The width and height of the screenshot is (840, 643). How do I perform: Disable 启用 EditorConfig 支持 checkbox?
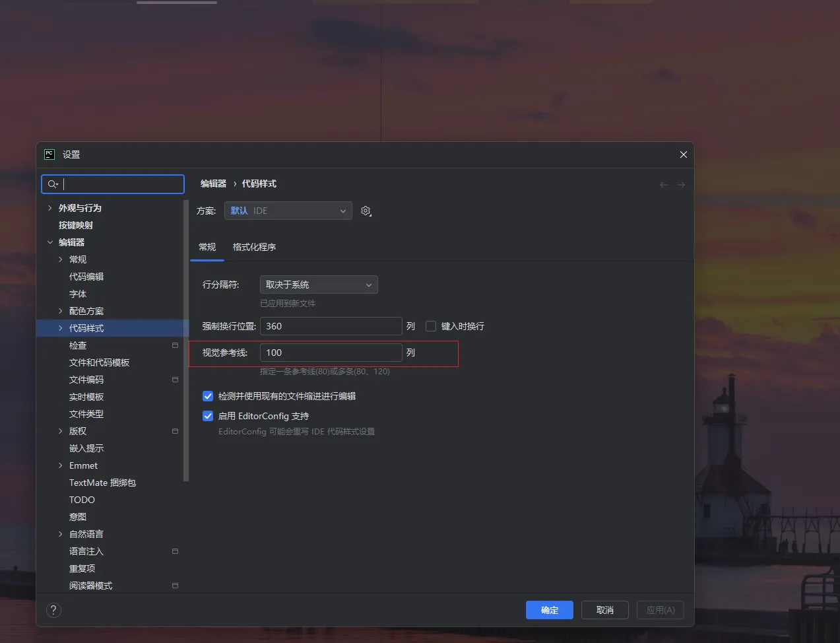click(x=208, y=416)
